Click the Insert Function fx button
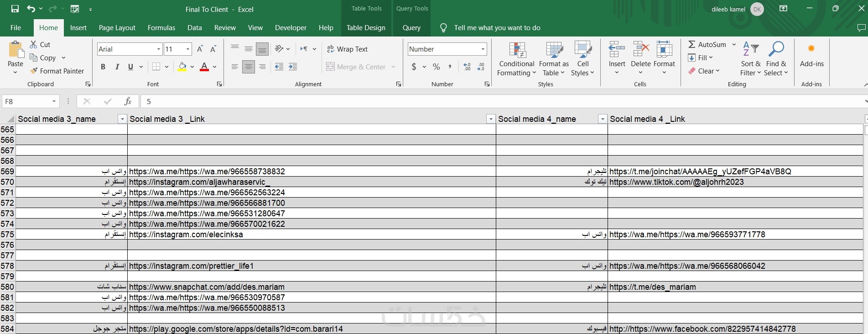Image resolution: width=868 pixels, height=334 pixels. pyautogui.click(x=128, y=101)
